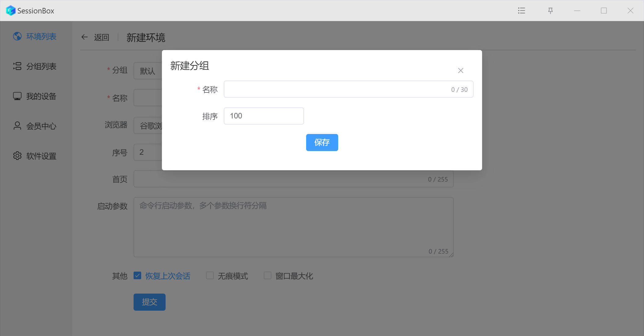Click the 分组列表 group list icon
This screenshot has width=644, height=336.
tap(17, 66)
